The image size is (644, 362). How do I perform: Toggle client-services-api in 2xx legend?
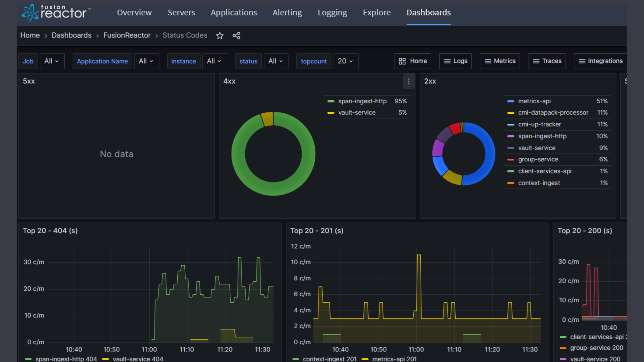point(545,171)
